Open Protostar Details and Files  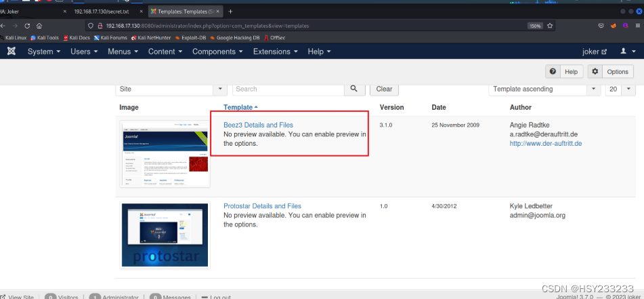point(262,206)
